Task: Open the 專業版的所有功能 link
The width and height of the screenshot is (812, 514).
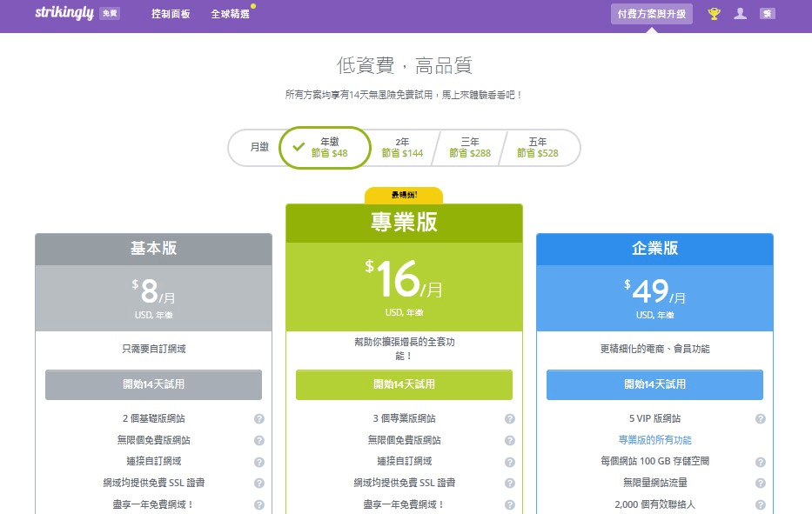Action: 654,440
